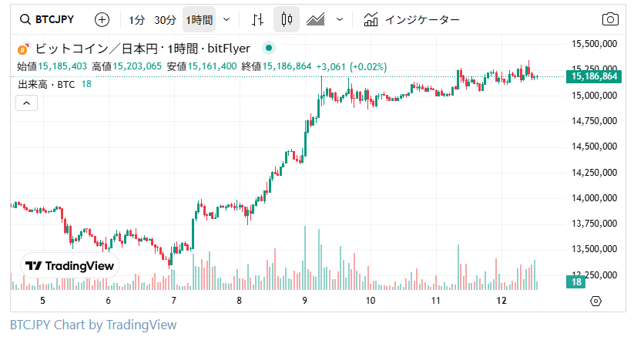Open the BTCJPY Chart by TradingView link
644x347 pixels.
(93, 325)
